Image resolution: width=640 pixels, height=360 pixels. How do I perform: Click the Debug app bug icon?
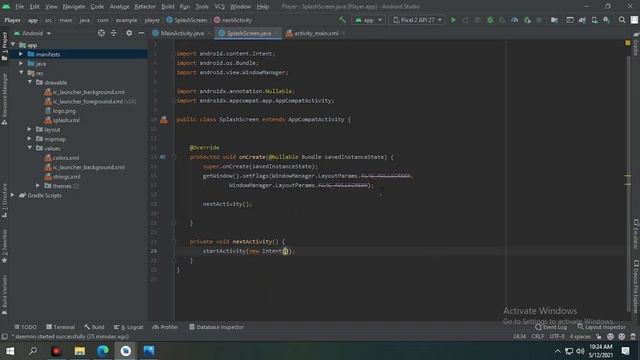click(x=490, y=20)
